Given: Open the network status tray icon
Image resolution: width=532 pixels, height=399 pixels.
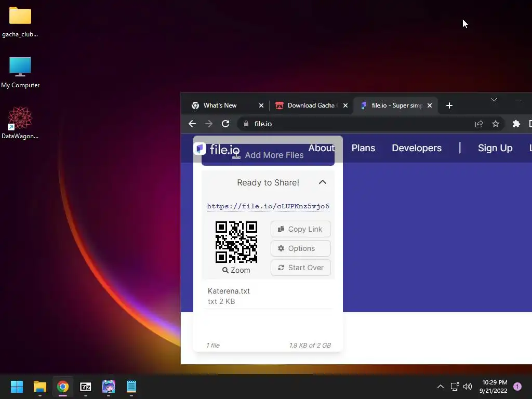Looking at the screenshot, I should click(455, 387).
